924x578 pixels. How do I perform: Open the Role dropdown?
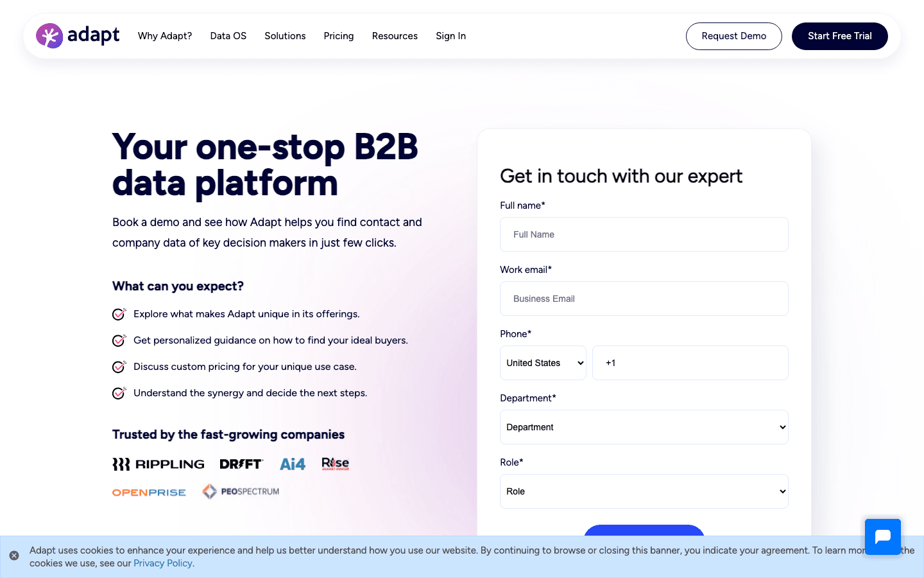coord(644,491)
